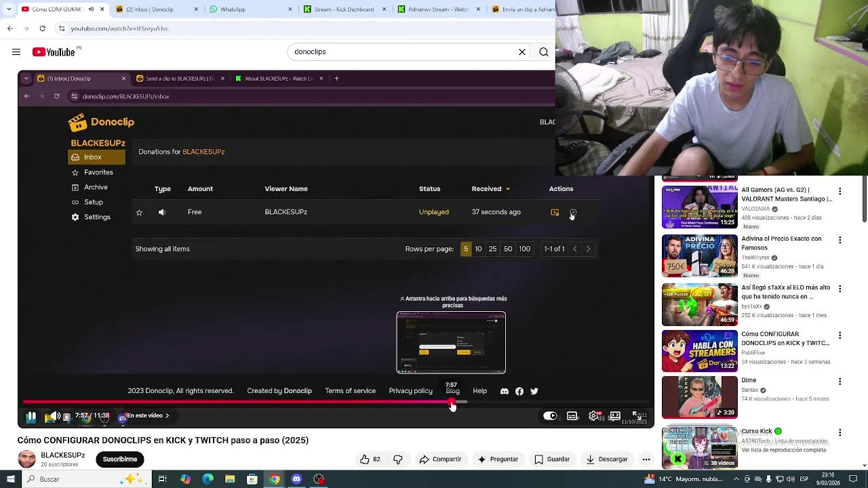
Task: Open the Donoclip Twitter footer icon
Action: (534, 391)
